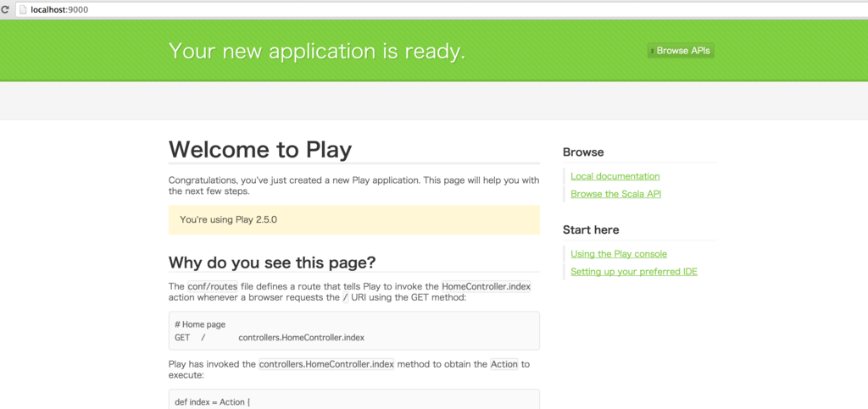The height and width of the screenshot is (409, 868).
Task: Click the '# Home page' code comment
Action: pyautogui.click(x=200, y=324)
